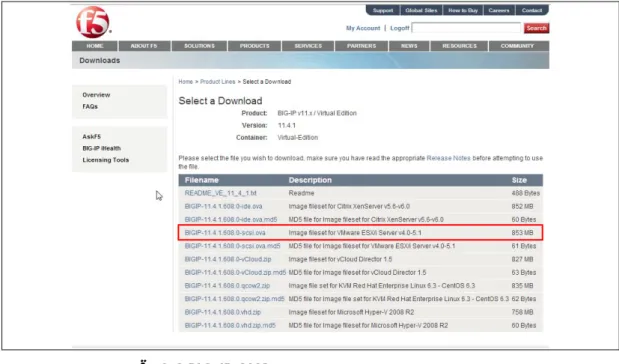Open Careers in top bar

coord(499,11)
